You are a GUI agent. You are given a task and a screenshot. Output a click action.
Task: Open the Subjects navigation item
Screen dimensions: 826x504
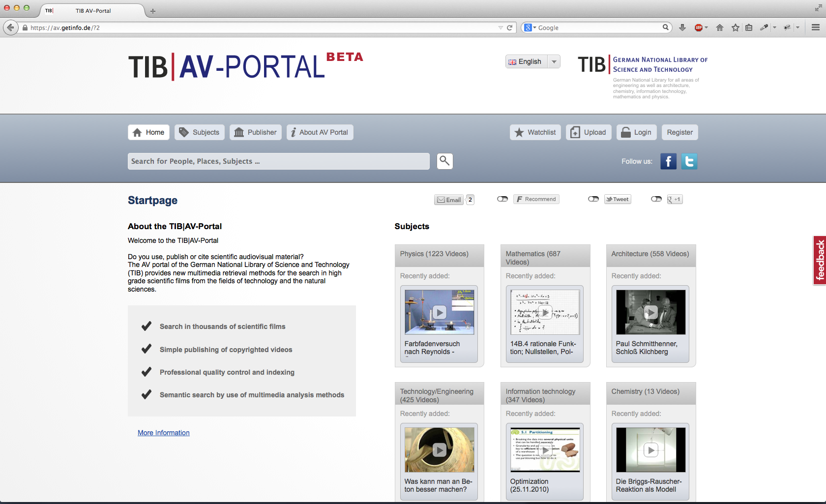(x=199, y=132)
